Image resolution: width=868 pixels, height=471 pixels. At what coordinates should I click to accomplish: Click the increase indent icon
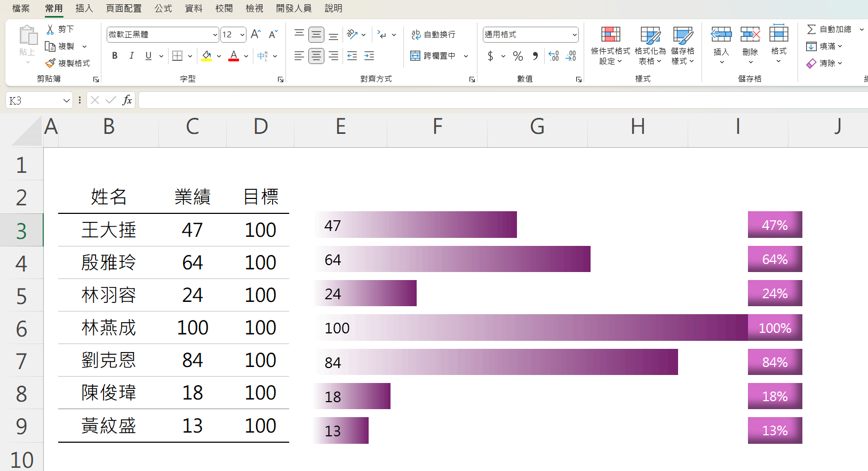coord(369,56)
